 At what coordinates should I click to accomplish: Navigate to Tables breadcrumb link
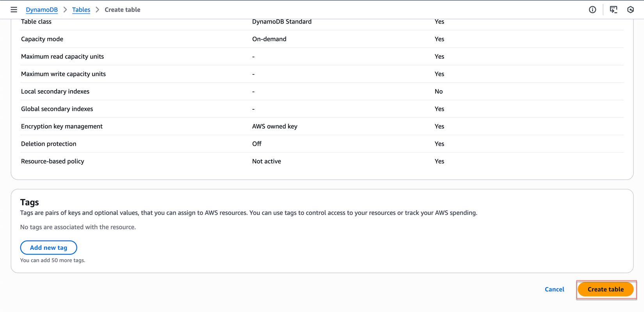tap(81, 10)
